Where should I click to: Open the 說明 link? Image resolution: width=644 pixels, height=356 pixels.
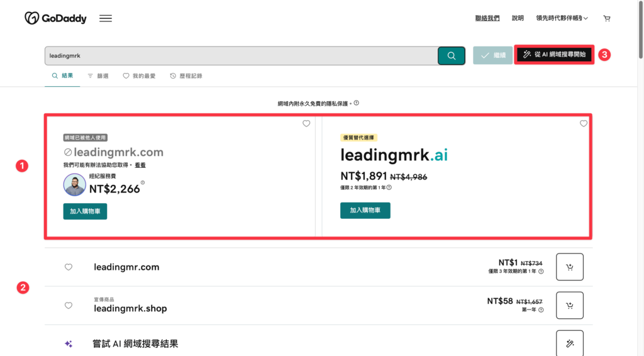[518, 18]
